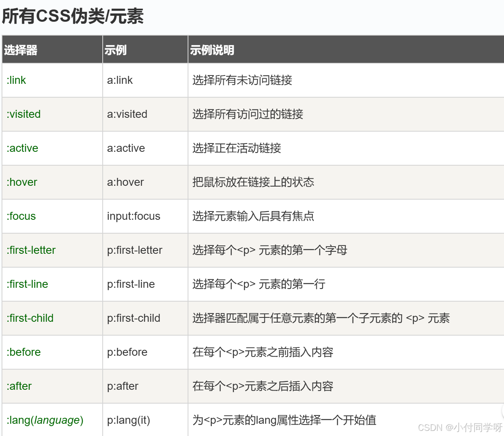Click the :active selector link
The image size is (504, 436).
(23, 148)
